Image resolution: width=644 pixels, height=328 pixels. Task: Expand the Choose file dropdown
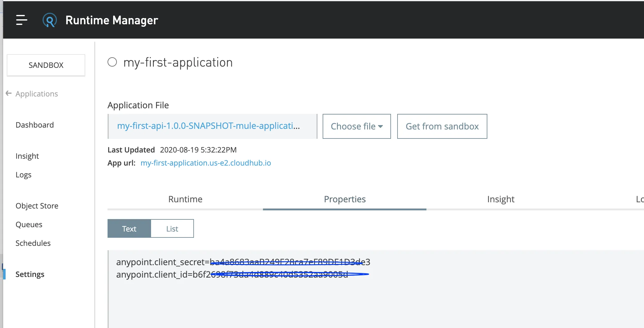tap(356, 126)
